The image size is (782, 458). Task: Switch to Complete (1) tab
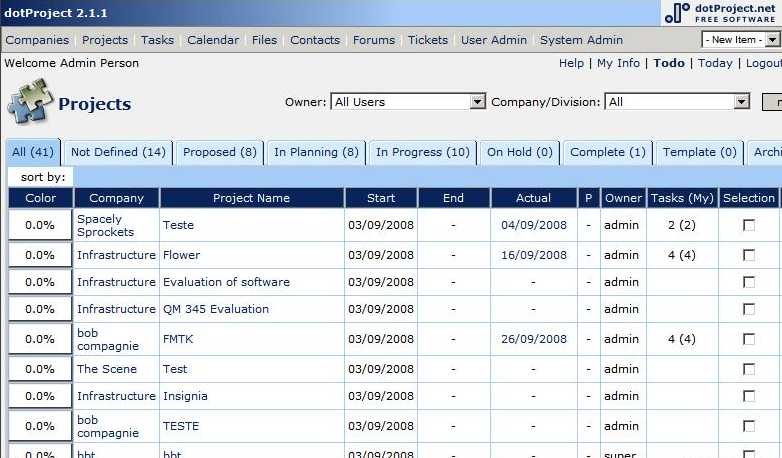pos(608,152)
